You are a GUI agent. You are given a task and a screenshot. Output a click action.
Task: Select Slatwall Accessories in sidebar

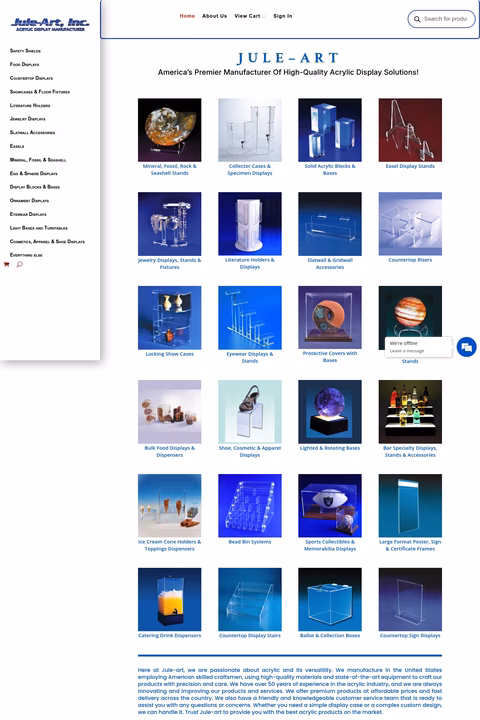point(32,133)
